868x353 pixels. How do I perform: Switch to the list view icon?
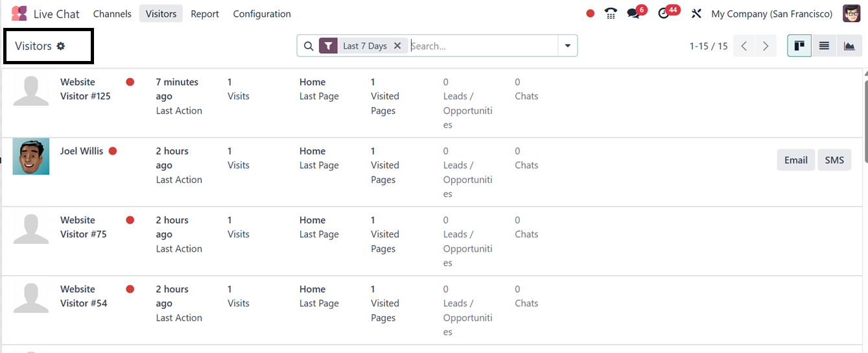[x=824, y=46]
